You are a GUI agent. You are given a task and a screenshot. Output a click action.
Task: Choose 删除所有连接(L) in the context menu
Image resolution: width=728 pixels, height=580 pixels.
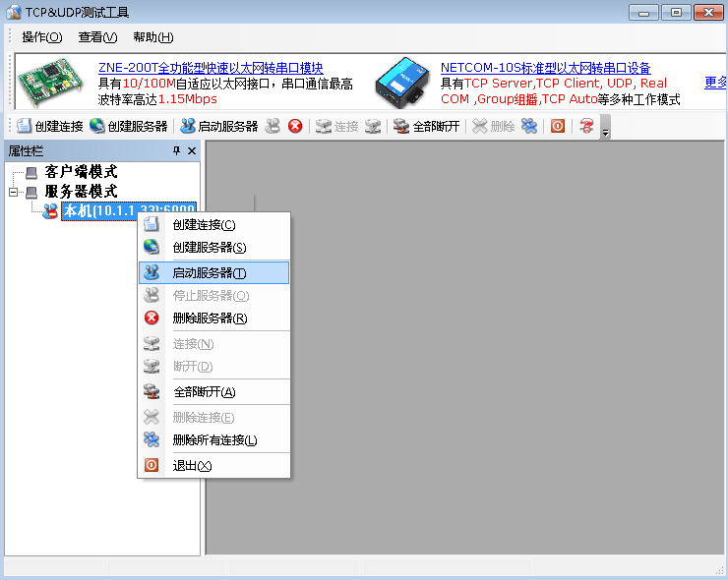point(213,439)
